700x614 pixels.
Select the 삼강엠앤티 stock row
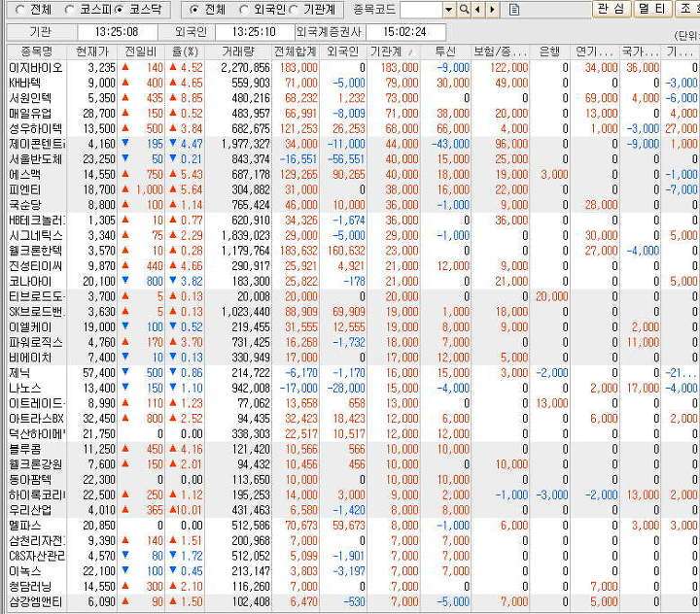353,601
